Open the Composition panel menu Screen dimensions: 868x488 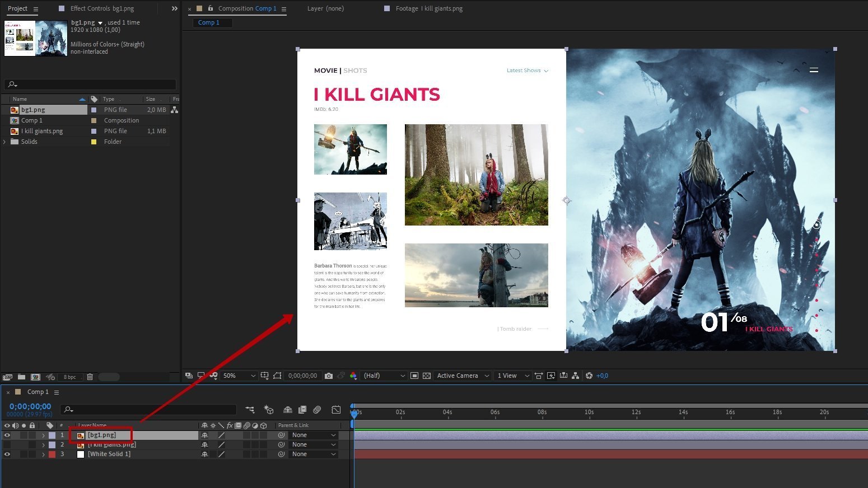pos(283,9)
